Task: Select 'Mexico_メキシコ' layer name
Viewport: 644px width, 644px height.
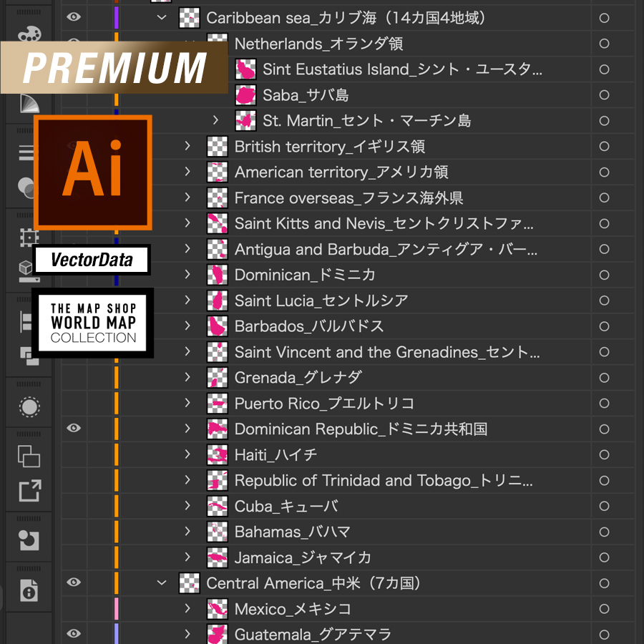Action: [x=293, y=609]
